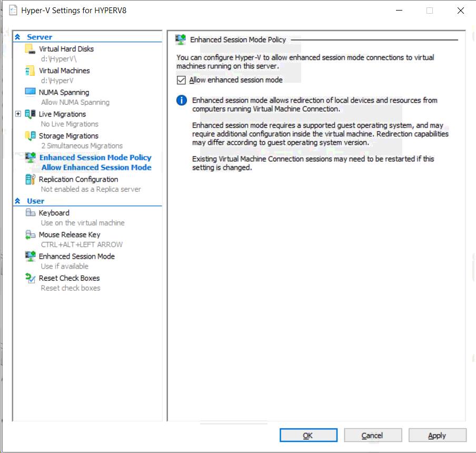Image resolution: width=476 pixels, height=453 pixels.
Task: Uncheck Allow enhanced session mode checkbox
Action: point(181,80)
